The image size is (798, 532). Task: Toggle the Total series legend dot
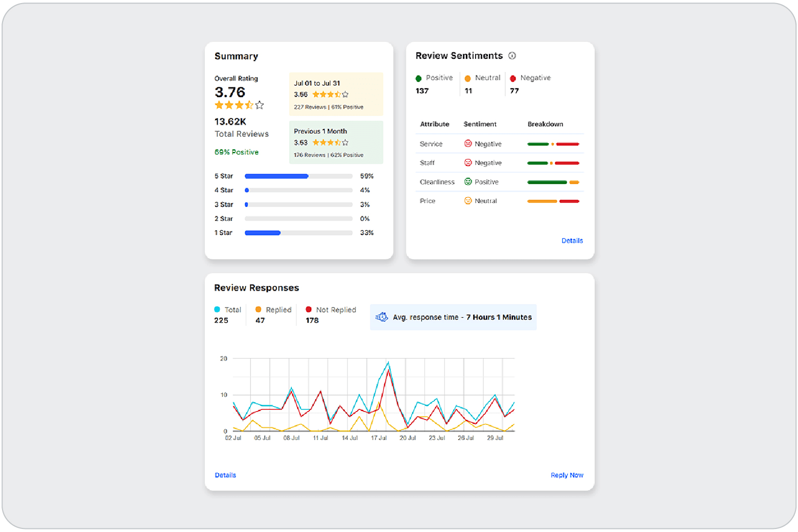(217, 309)
